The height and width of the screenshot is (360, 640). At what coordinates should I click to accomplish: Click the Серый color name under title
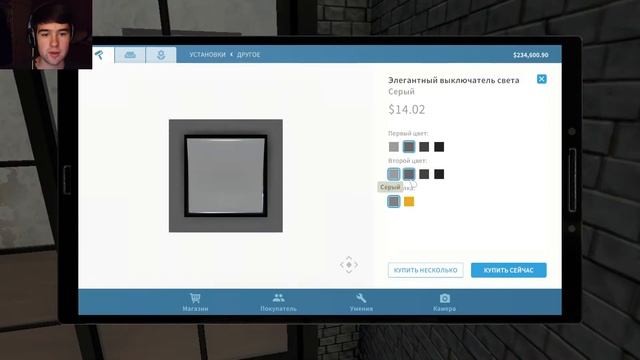pyautogui.click(x=401, y=92)
